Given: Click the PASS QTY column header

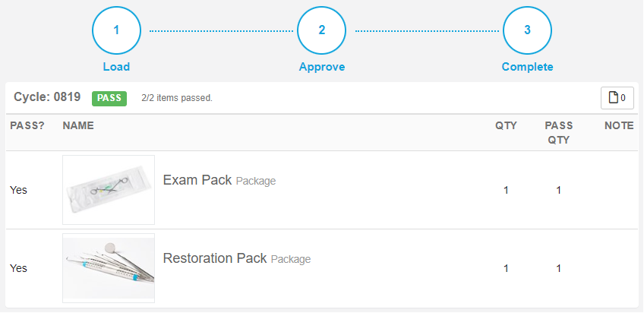Looking at the screenshot, I should pos(559,133).
